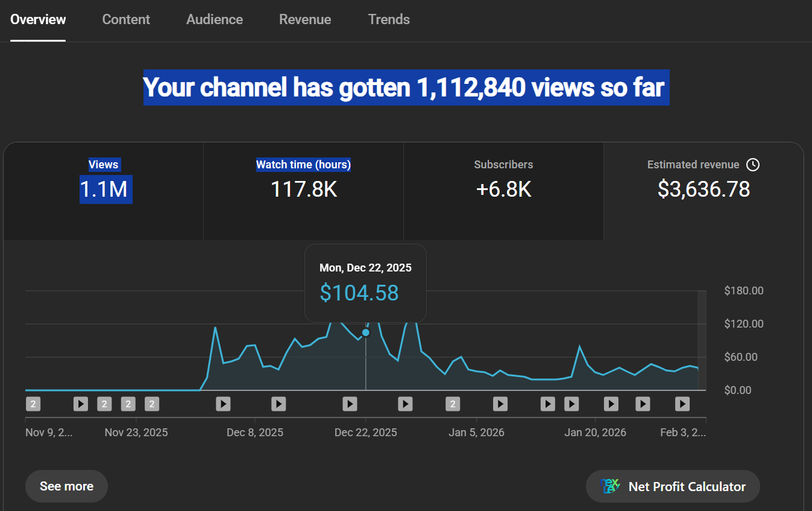812x511 pixels.
Task: Click the highlighted Dec 22 data point on the chart
Action: click(x=365, y=332)
